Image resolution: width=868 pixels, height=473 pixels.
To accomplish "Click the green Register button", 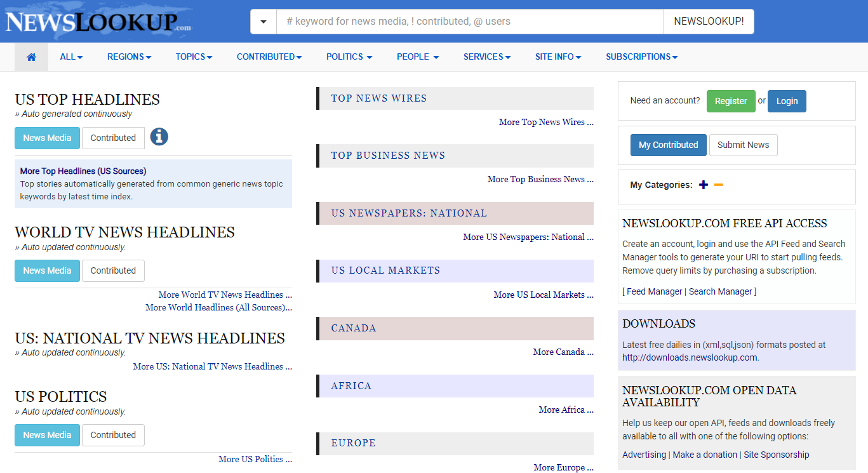I will (x=731, y=101).
